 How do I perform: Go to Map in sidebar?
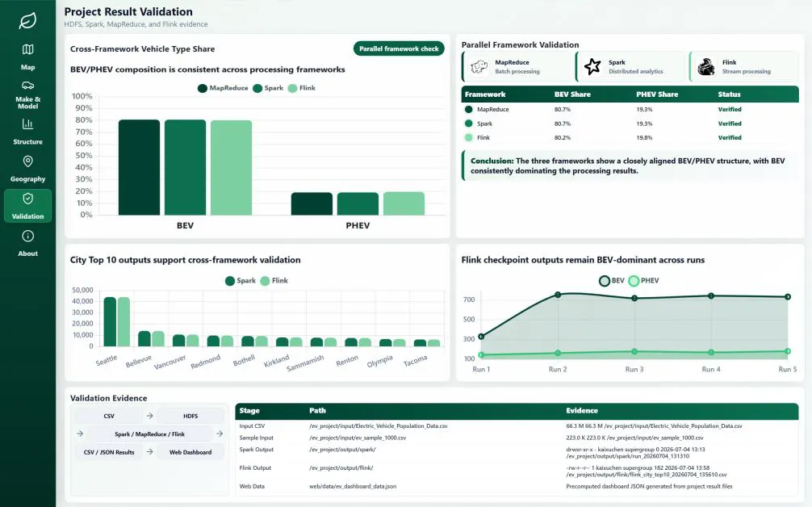28,57
